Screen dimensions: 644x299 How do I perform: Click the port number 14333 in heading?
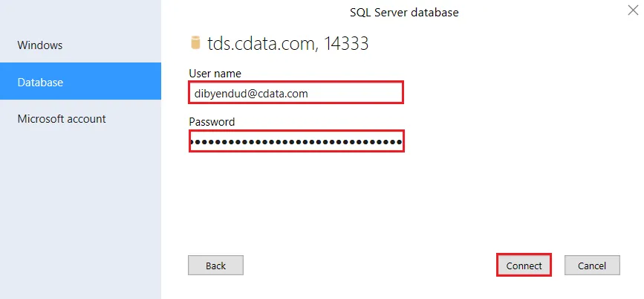[x=346, y=44]
